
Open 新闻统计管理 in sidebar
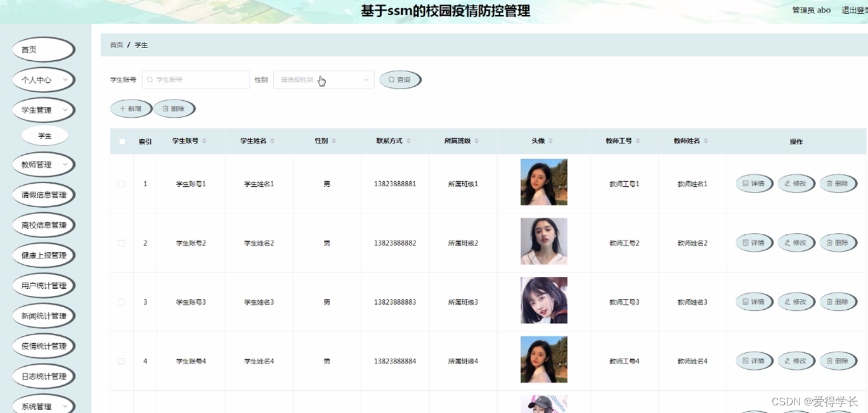[x=44, y=315]
